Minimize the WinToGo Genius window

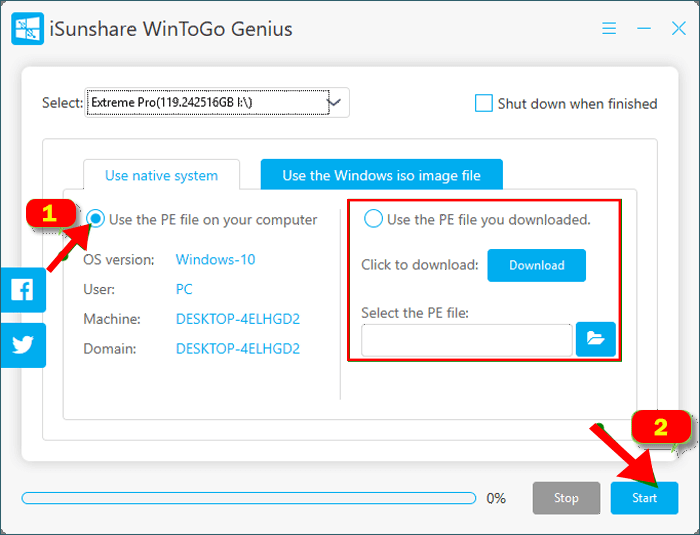click(x=643, y=29)
